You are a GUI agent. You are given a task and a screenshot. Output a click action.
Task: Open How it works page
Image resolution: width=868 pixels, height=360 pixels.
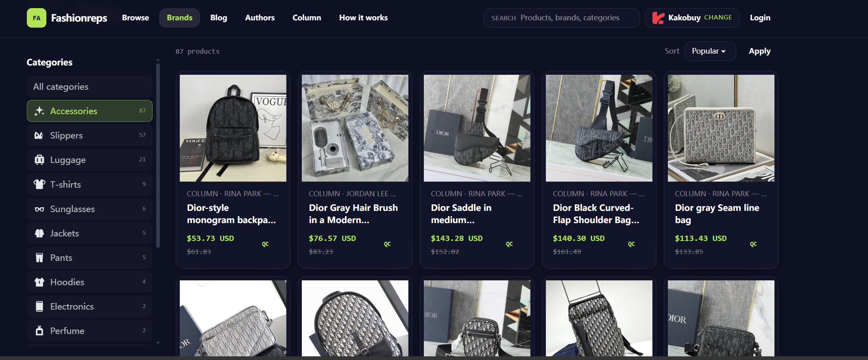click(x=363, y=18)
